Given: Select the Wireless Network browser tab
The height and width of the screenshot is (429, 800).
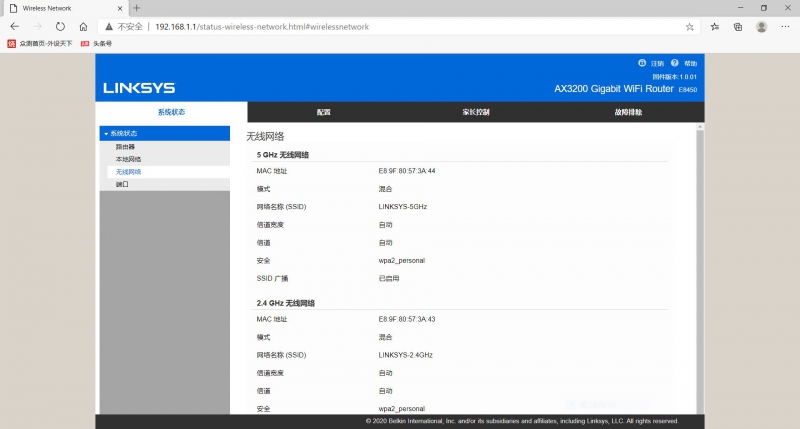Looking at the screenshot, I should (64, 8).
